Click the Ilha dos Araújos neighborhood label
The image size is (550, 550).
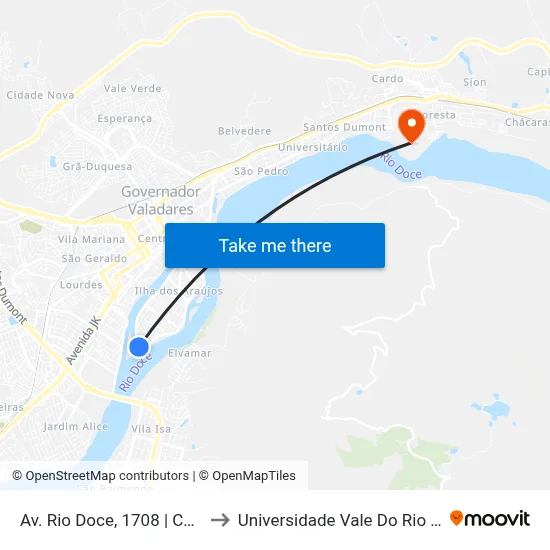click(x=179, y=291)
